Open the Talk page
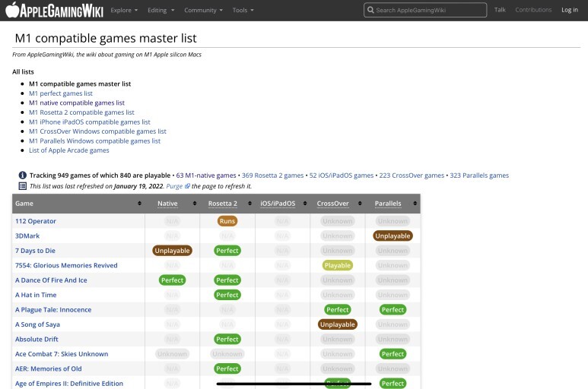The image size is (588, 389). point(500,10)
